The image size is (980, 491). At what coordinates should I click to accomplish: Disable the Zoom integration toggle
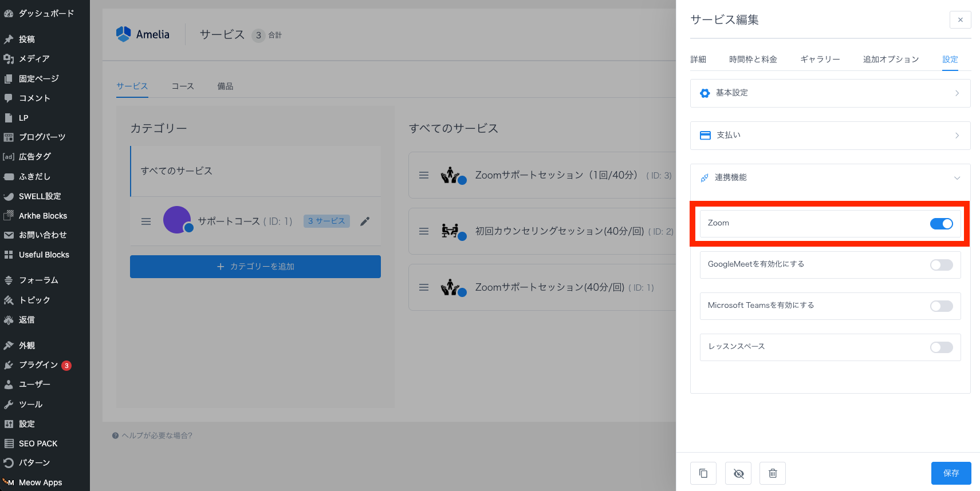pos(941,224)
